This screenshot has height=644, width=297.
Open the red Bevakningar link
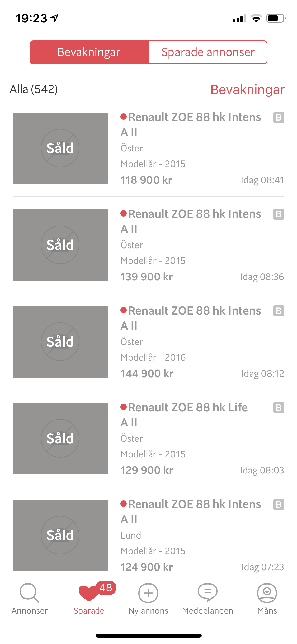247,89
